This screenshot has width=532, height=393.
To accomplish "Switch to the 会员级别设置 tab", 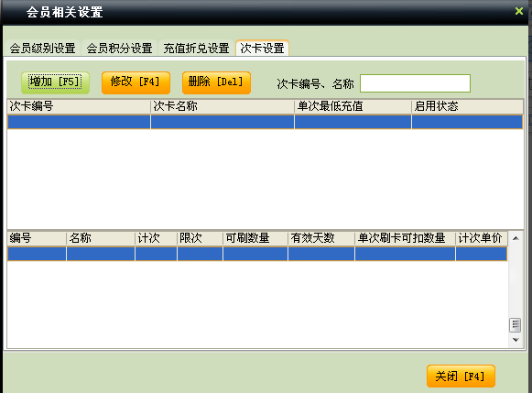I will click(43, 48).
